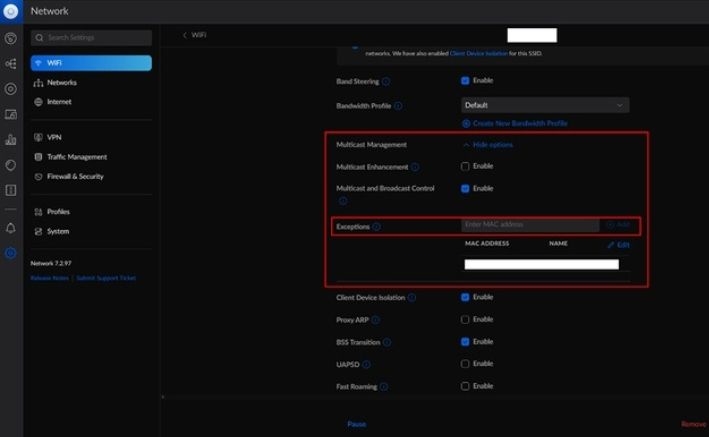Open the Topology view icon in left rail
Screen dimensions: 709x437
coord(10,64)
